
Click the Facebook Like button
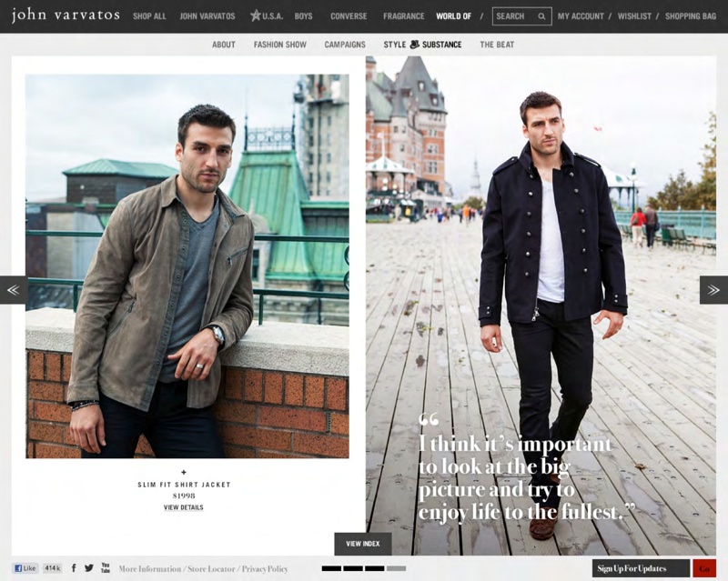coord(25,568)
